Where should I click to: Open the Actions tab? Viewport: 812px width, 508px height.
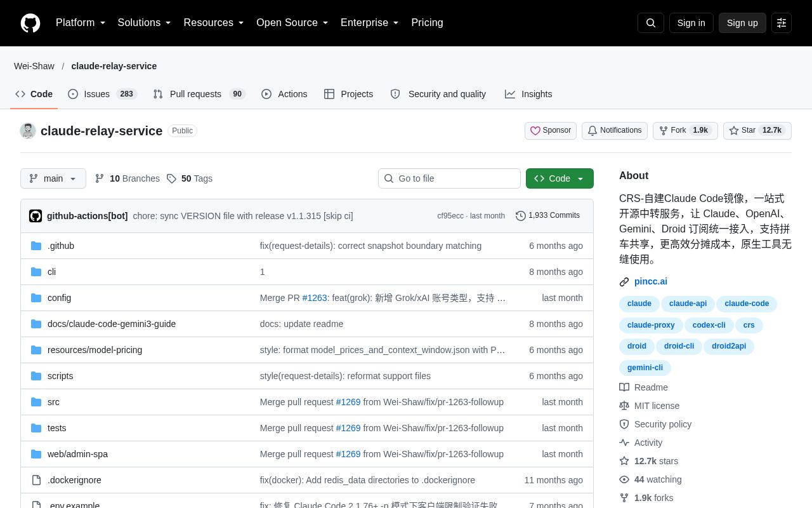click(x=284, y=94)
